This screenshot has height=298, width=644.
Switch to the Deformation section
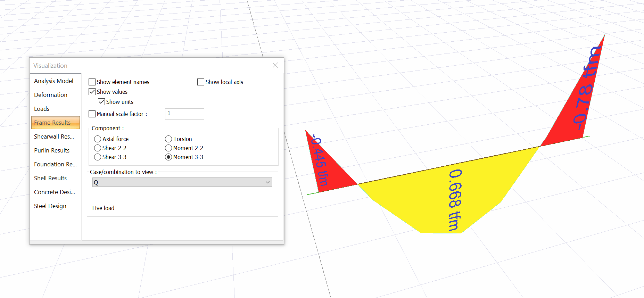pos(51,95)
